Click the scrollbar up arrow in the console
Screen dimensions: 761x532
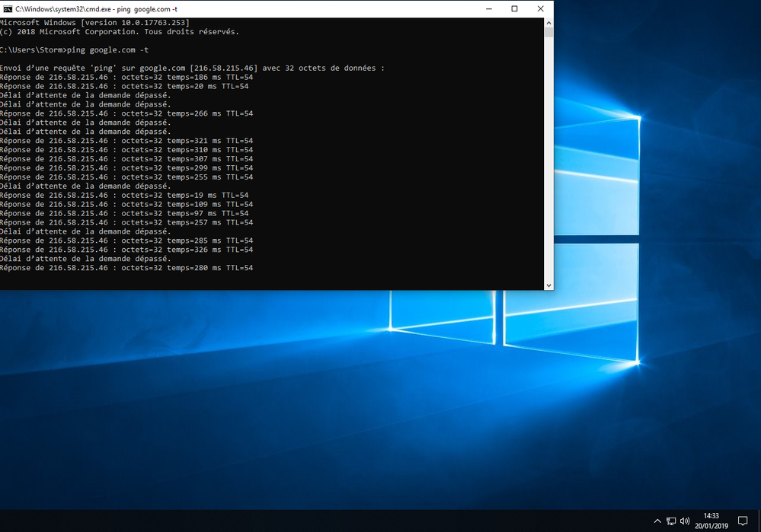pos(548,24)
